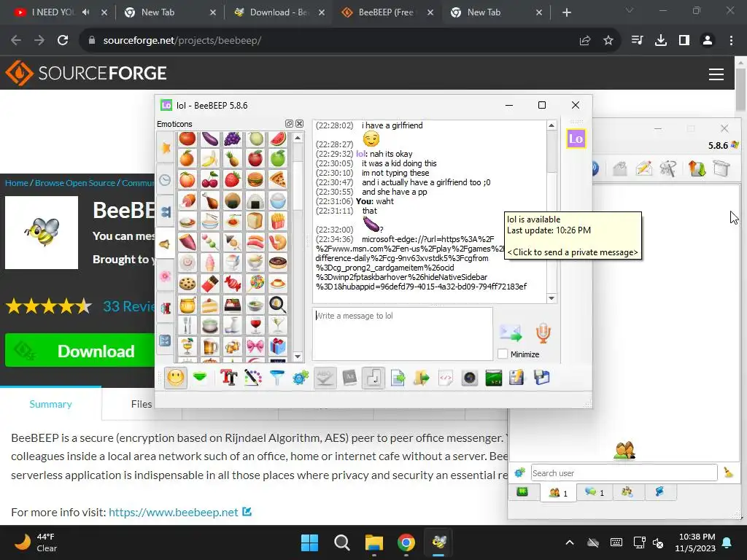The width and height of the screenshot is (747, 560).
Task: Click the green Download button on SourceForge
Action: coord(80,351)
